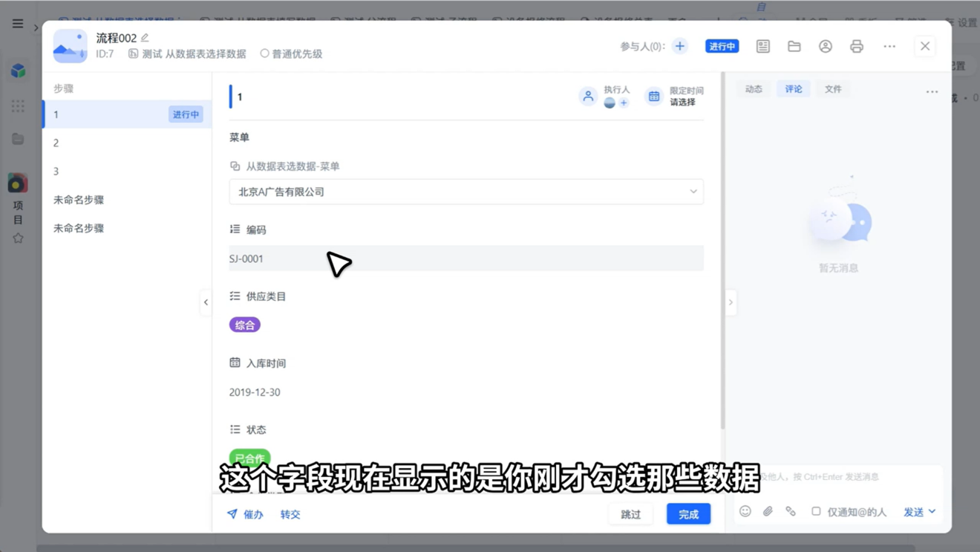Click the 跳过 button
Screen dimensions: 980x552
(x=630, y=514)
